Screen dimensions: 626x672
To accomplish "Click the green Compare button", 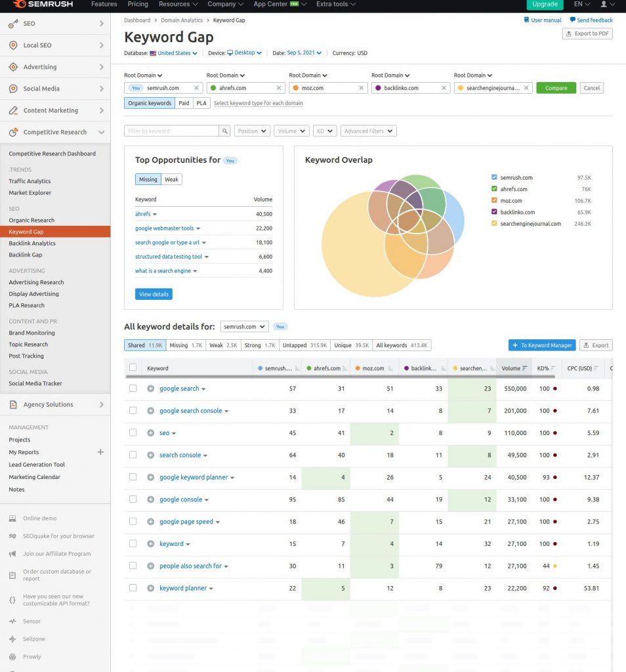I will pyautogui.click(x=556, y=88).
